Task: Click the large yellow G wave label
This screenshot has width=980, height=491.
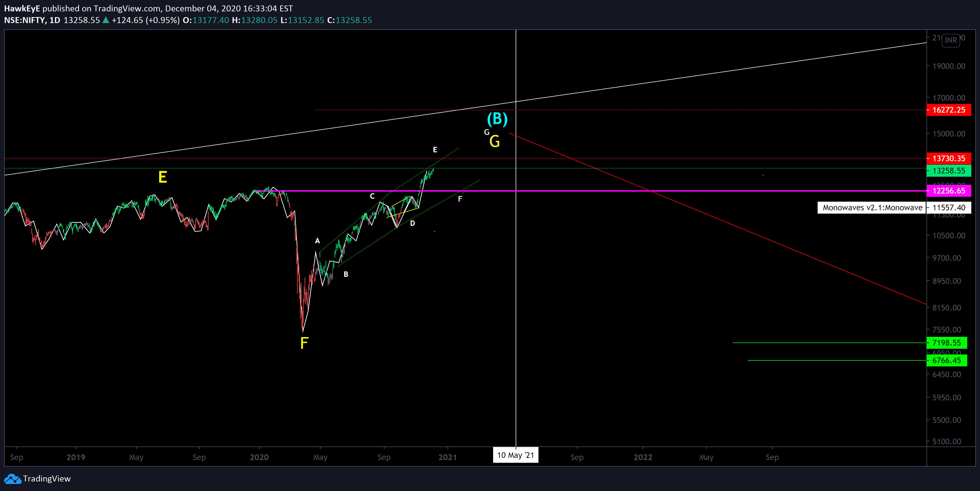Action: (494, 141)
